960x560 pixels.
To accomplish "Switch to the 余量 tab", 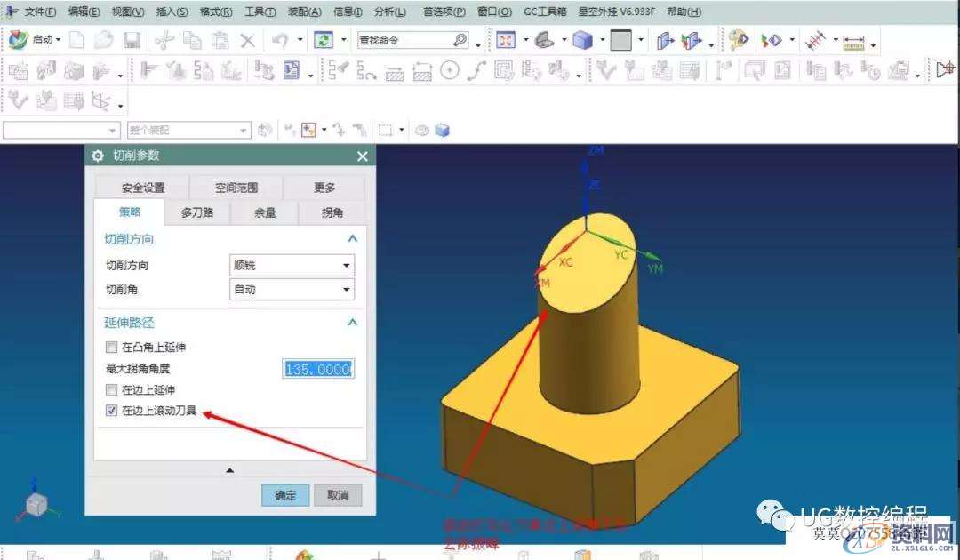I will tap(264, 212).
